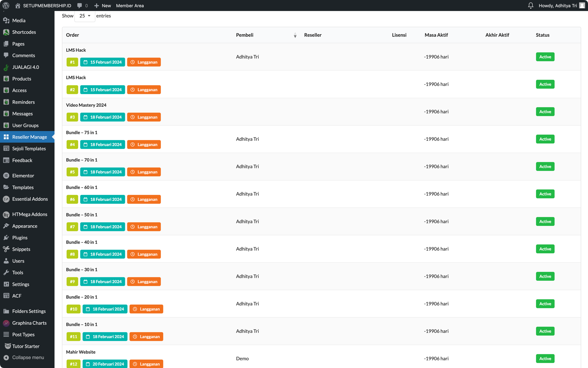Viewport: 588px width, 368px height.
Task: Toggle the Active status for the Mahir Website order
Action: (x=545, y=358)
